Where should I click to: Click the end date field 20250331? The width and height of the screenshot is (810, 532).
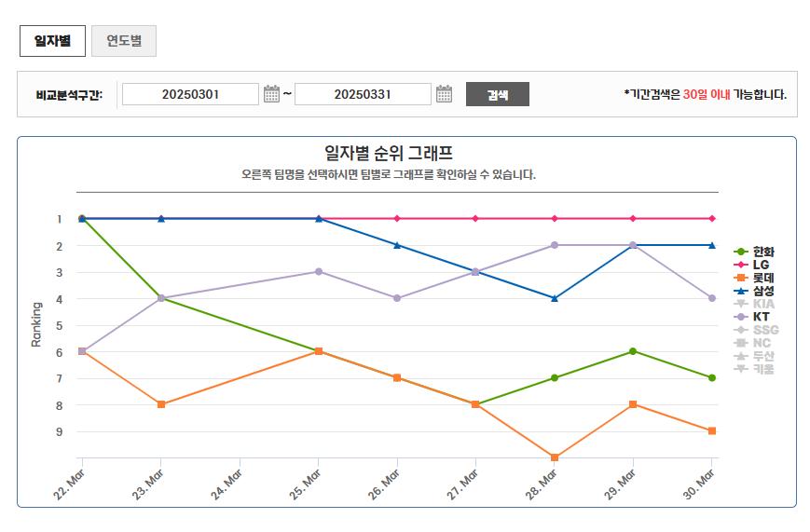pos(363,94)
